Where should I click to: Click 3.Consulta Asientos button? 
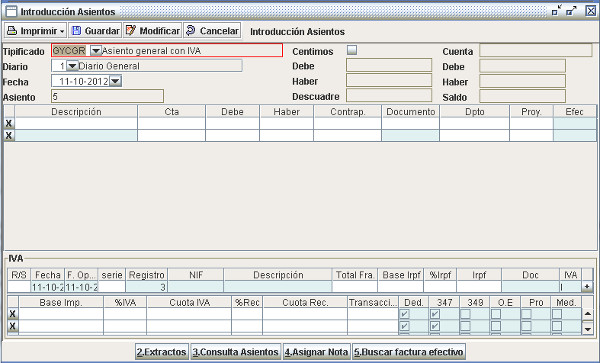point(235,352)
